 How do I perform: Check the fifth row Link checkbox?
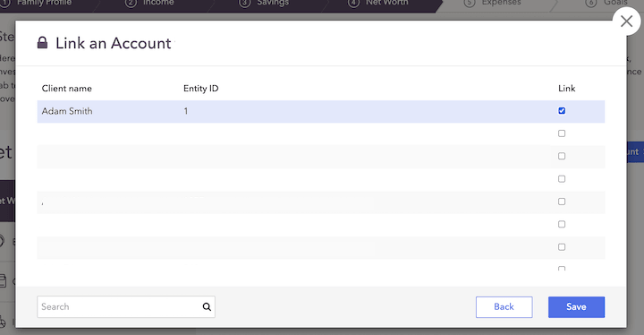562,202
